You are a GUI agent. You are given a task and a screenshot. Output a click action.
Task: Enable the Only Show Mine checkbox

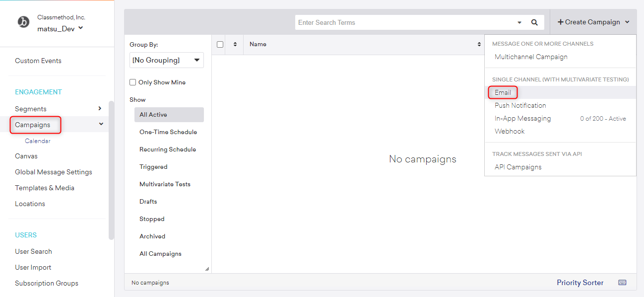tap(132, 82)
